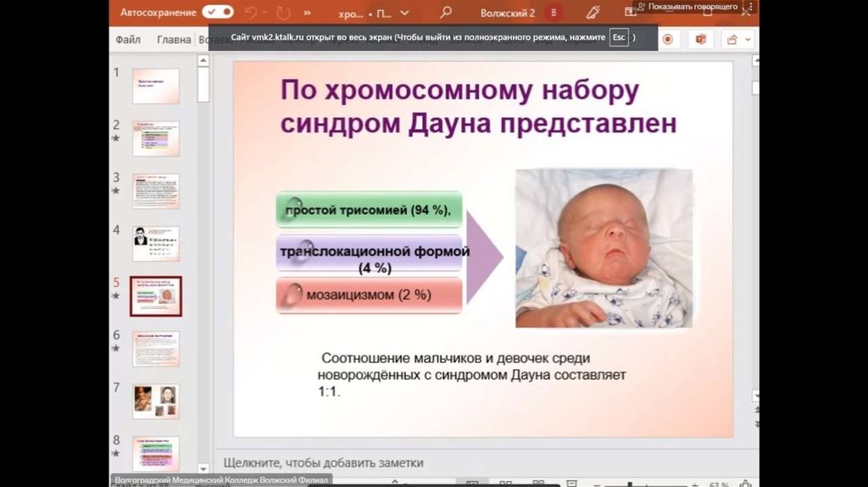
Task: Click the share icon button
Action: (x=732, y=39)
